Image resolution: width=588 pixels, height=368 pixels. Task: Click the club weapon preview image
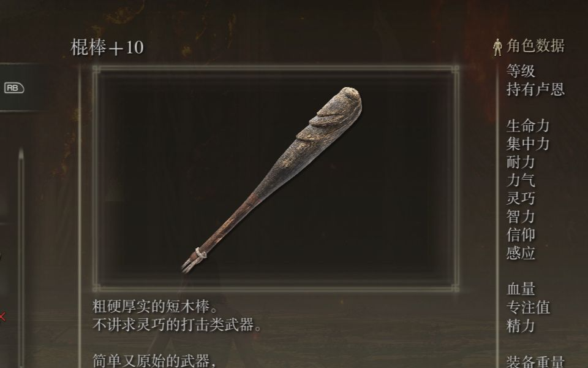(272, 180)
